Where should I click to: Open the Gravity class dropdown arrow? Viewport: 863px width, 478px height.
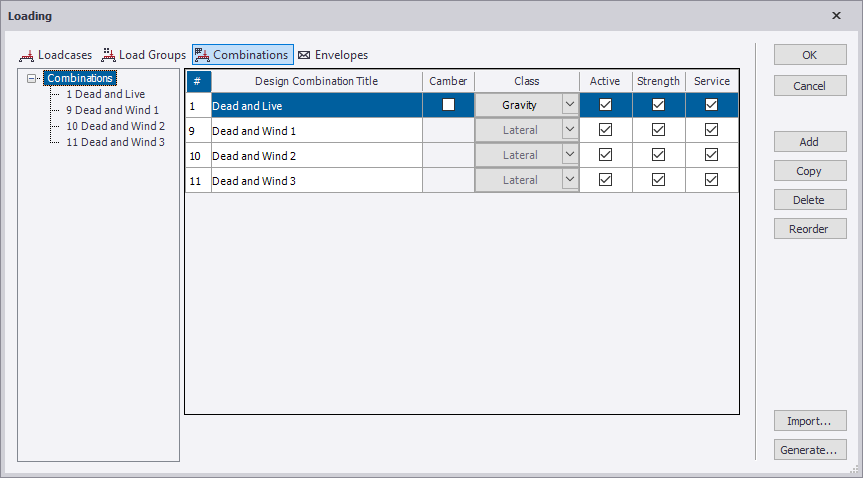tap(570, 105)
